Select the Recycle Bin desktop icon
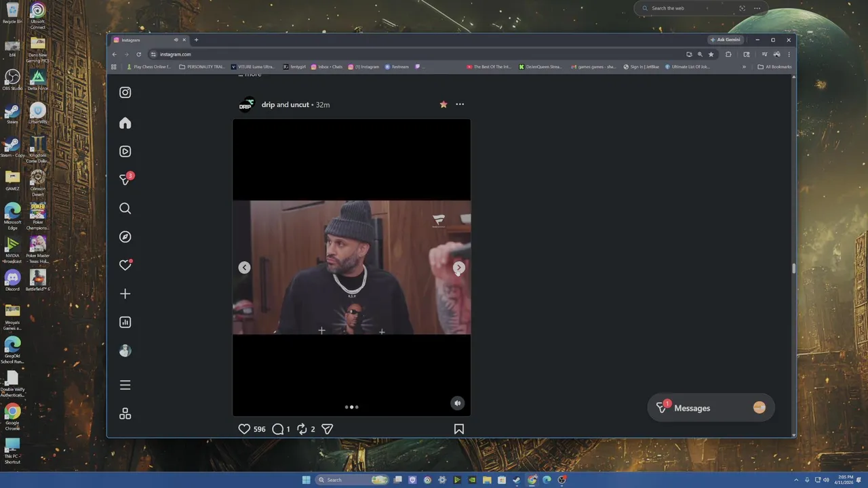 [12, 13]
